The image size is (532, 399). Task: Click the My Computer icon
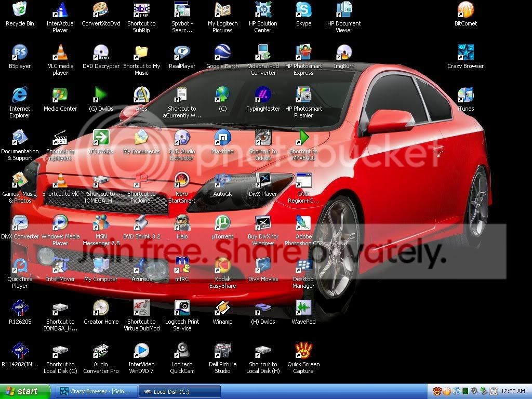(x=101, y=266)
